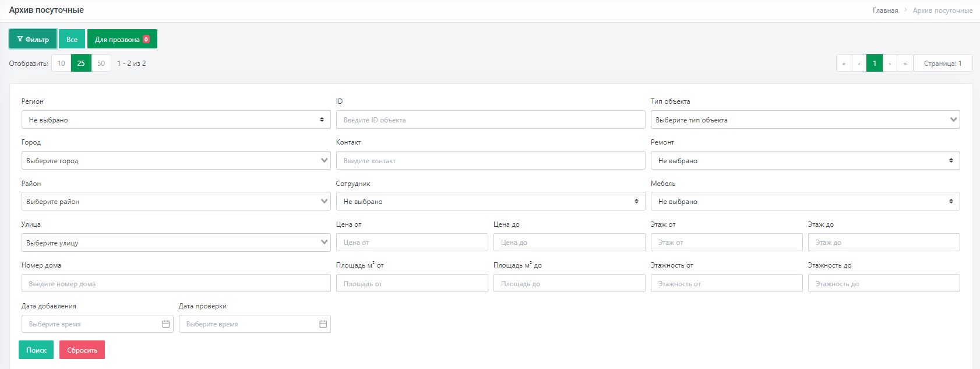Show 50 items per page
The width and height of the screenshot is (980, 369).
[101, 63]
